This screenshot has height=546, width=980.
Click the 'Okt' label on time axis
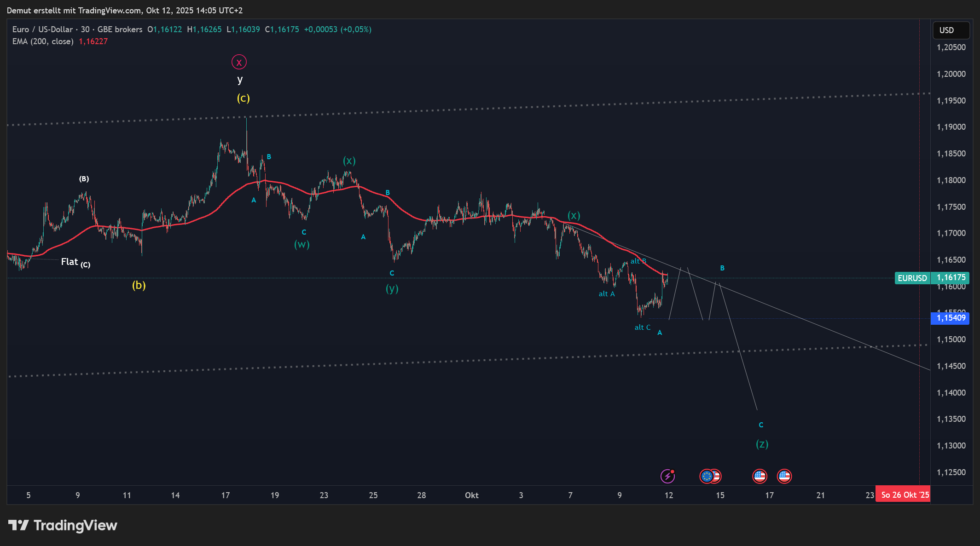point(471,495)
